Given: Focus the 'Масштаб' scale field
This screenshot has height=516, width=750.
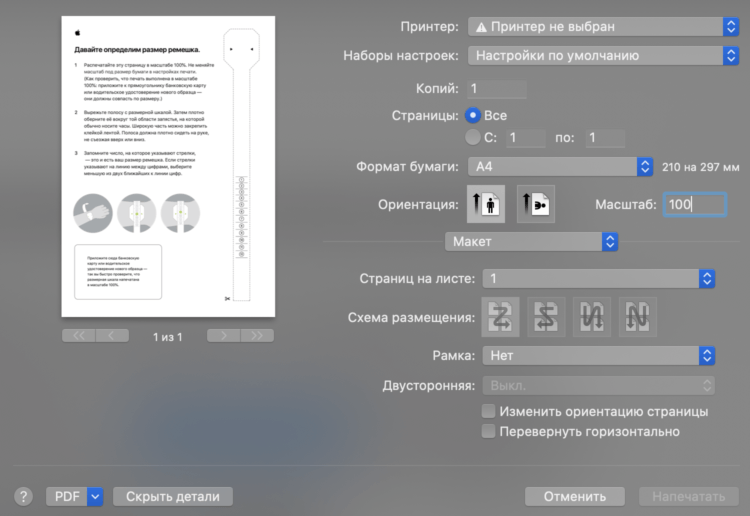Looking at the screenshot, I should pyautogui.click(x=695, y=205).
